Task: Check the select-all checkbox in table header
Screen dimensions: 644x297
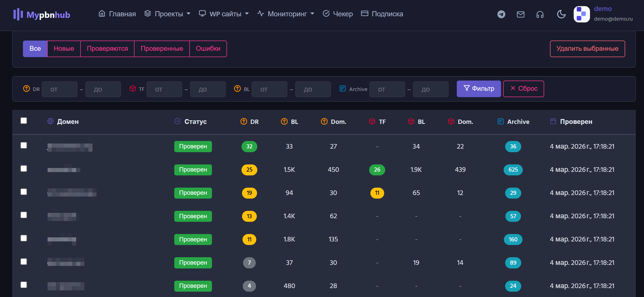Action: tap(24, 121)
